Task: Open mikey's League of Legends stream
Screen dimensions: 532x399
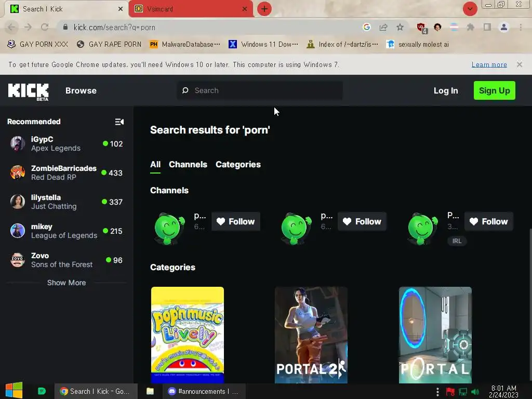Action: [66, 231]
